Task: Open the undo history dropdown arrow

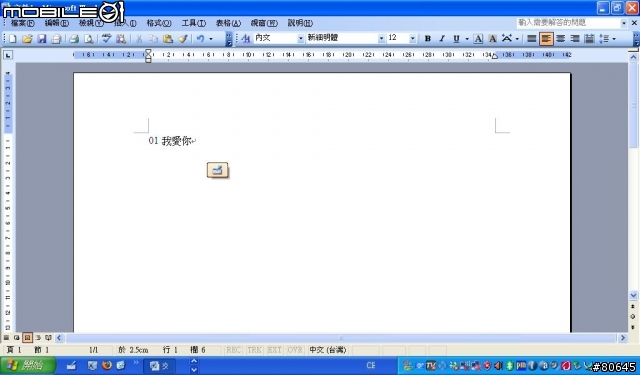Action: (211, 39)
